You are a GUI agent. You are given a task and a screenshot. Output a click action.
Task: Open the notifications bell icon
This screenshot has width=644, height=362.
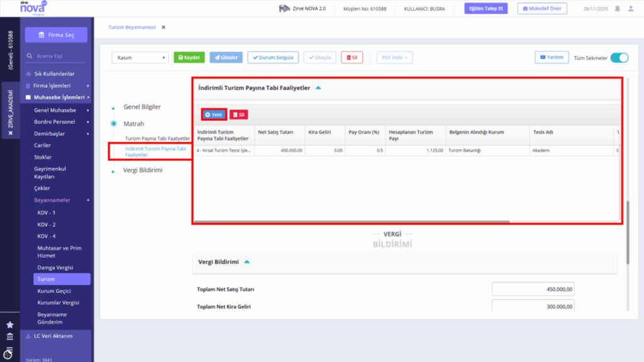618,8
